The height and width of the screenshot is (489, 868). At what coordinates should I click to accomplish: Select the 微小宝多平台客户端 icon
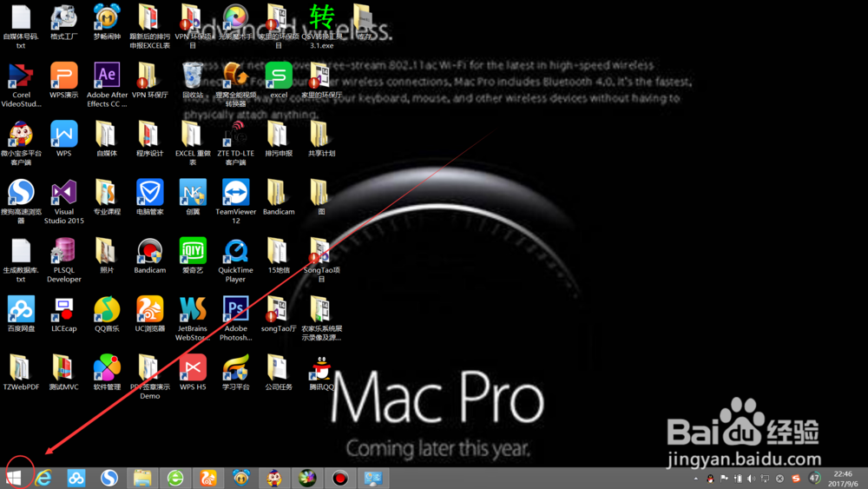[21, 143]
